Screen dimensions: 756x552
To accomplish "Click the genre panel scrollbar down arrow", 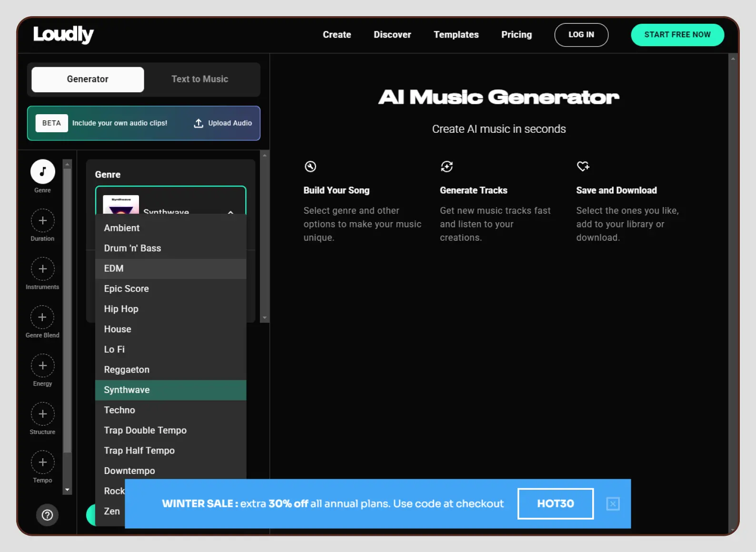I will pos(265,318).
